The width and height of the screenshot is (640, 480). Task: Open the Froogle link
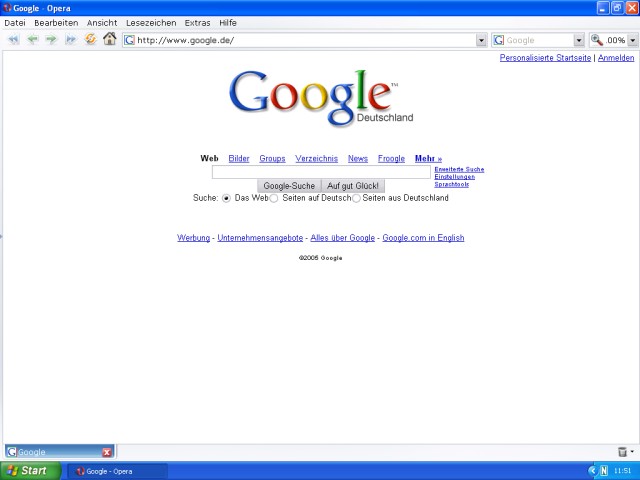(391, 158)
